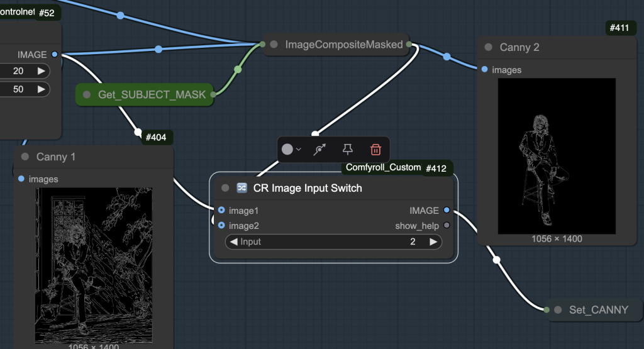
Task: Decrease Input value with left arrow
Action: pos(233,242)
